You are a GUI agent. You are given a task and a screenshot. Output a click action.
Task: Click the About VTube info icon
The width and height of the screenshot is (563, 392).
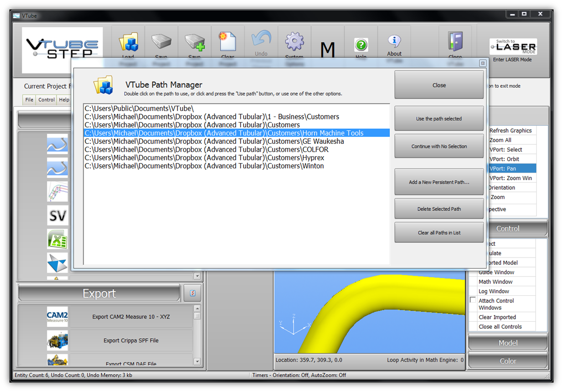(394, 42)
